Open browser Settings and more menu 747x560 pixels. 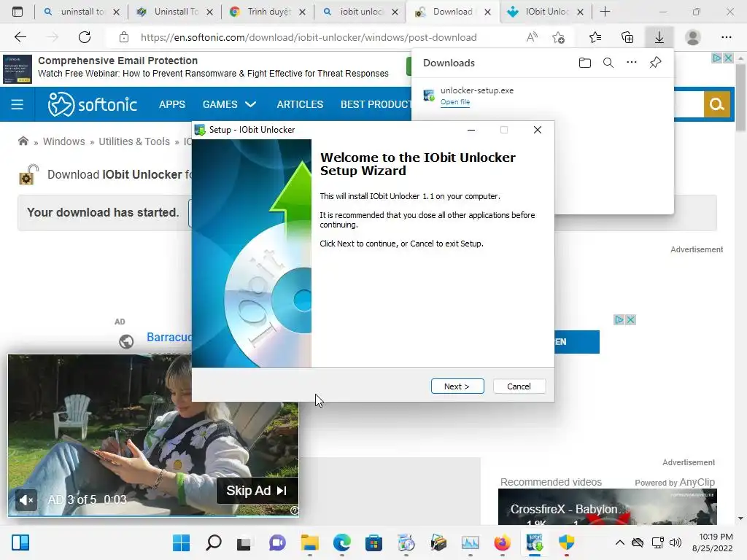(726, 37)
